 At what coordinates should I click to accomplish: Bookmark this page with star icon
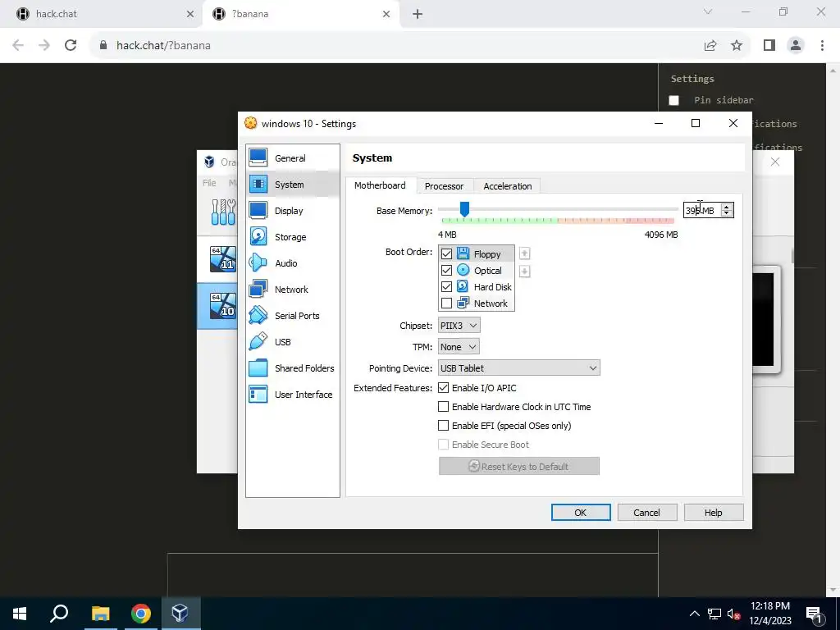click(x=737, y=46)
